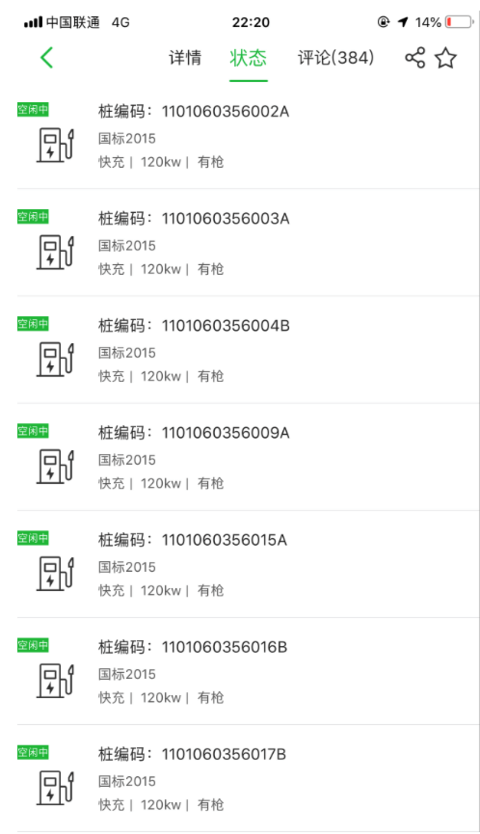Click charger icon for pile 1101060356017B
This screenshot has height=834, width=480.
pyautogui.click(x=55, y=788)
